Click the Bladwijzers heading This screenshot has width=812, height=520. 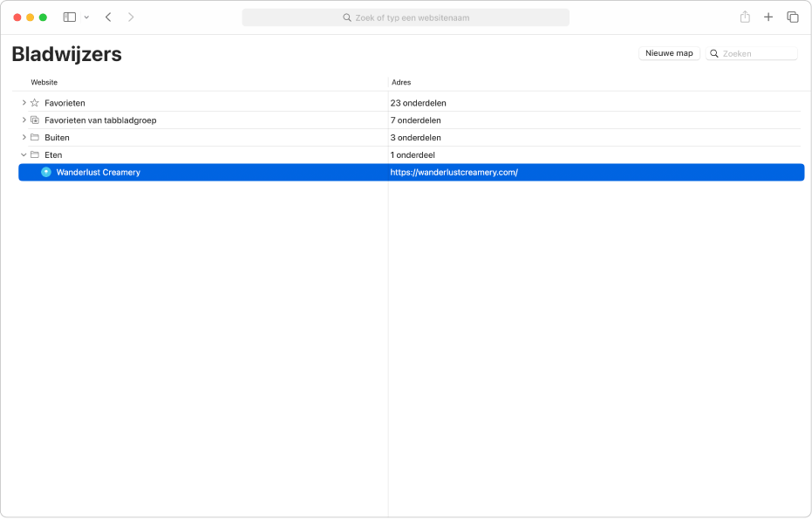point(66,54)
